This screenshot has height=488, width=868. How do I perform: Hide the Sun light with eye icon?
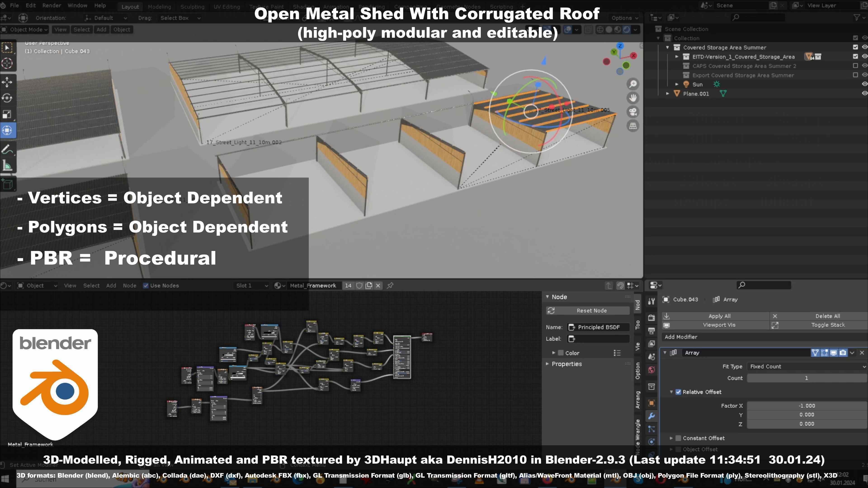(864, 84)
